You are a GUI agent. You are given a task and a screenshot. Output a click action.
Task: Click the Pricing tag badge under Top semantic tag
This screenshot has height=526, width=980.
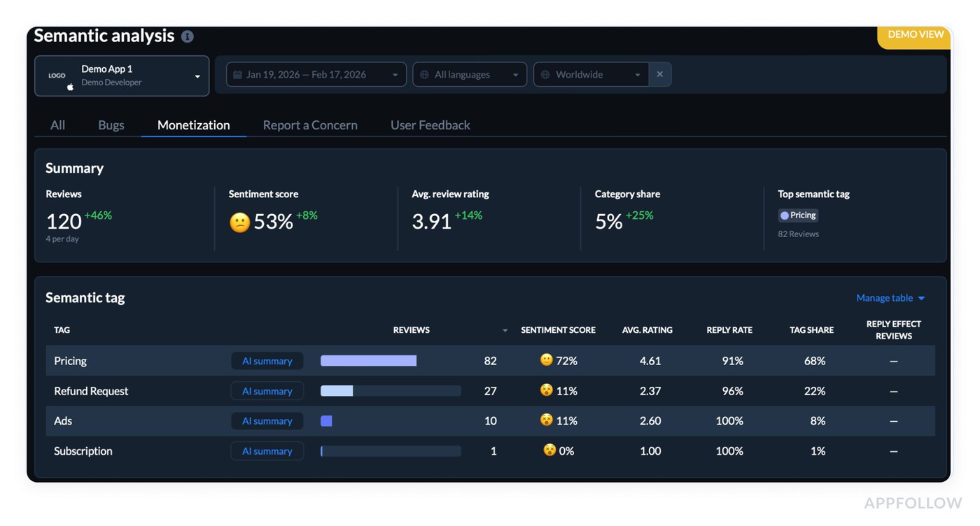coord(797,215)
